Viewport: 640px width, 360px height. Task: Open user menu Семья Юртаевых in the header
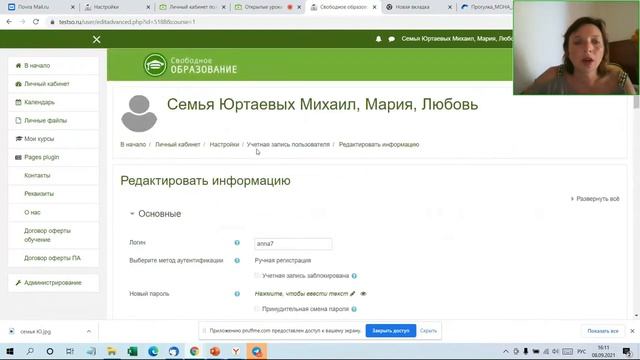pos(456,39)
